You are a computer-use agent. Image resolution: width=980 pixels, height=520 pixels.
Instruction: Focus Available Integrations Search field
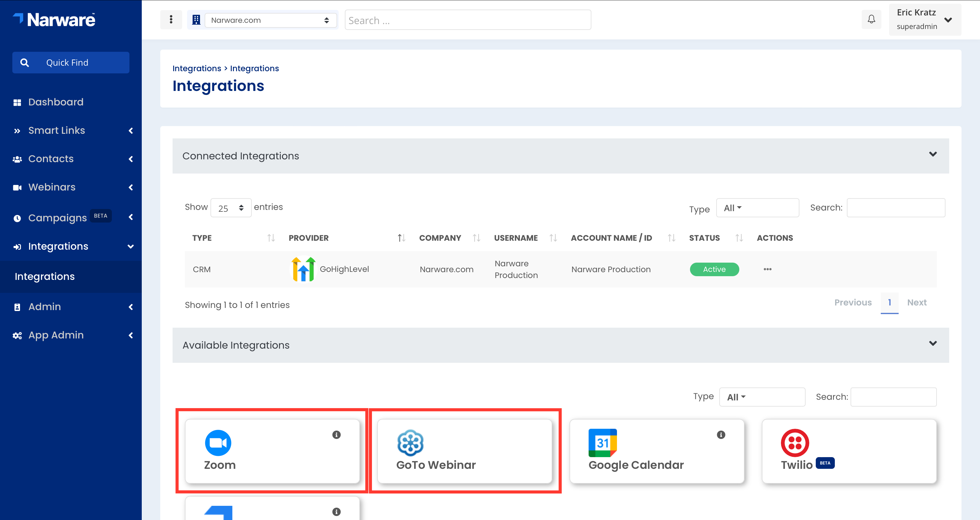893,397
